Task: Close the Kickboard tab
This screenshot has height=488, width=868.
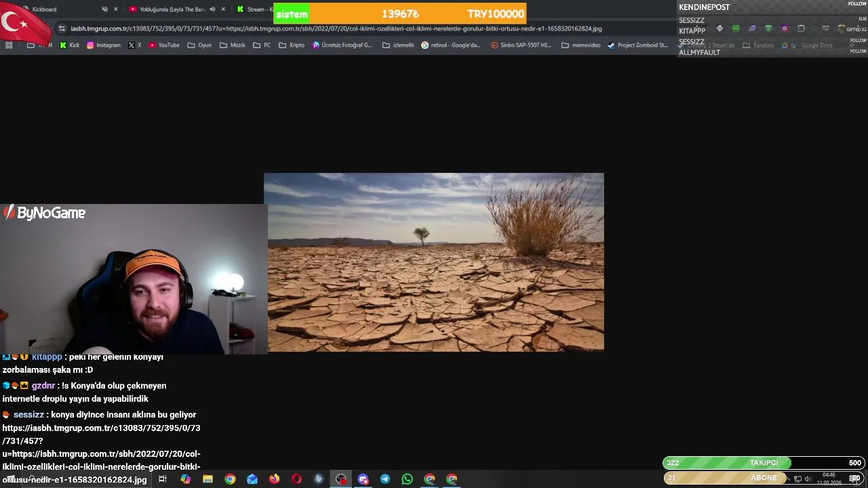Action: click(x=115, y=9)
